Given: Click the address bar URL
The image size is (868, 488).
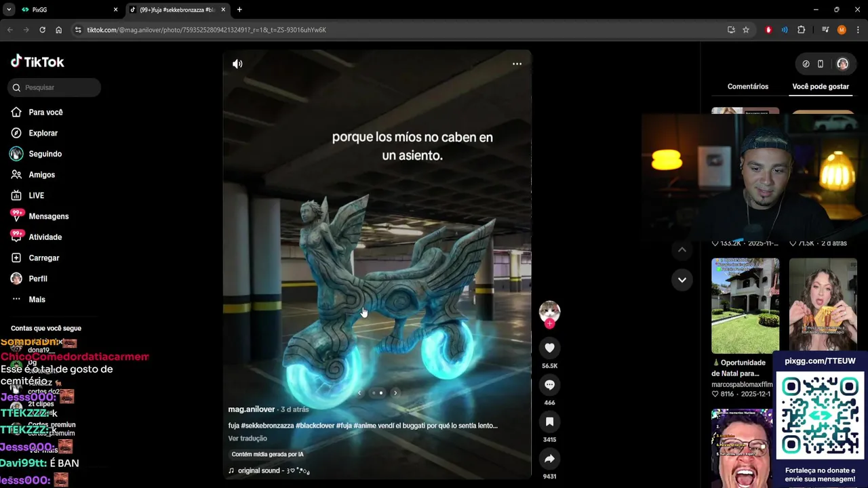Looking at the screenshot, I should click(206, 30).
